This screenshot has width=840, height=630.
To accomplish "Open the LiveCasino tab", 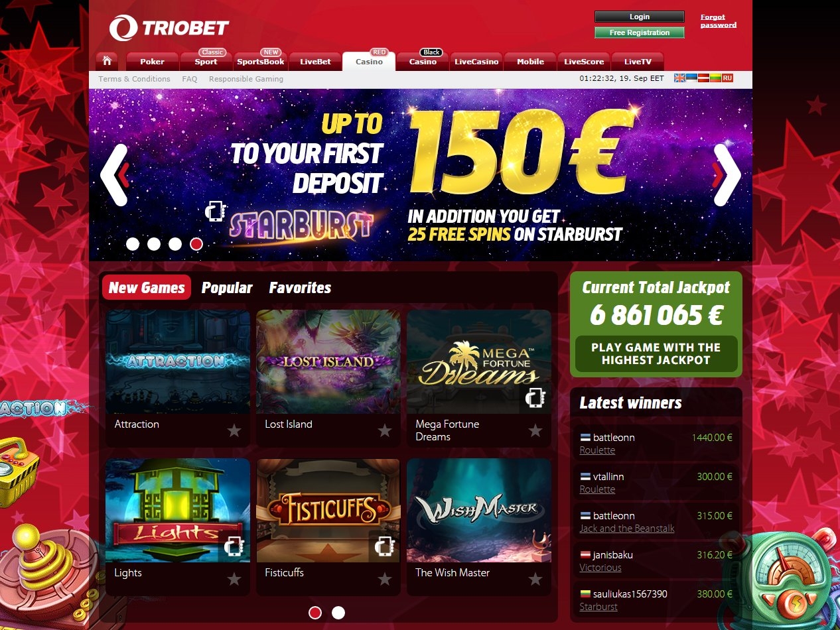I will [x=476, y=62].
